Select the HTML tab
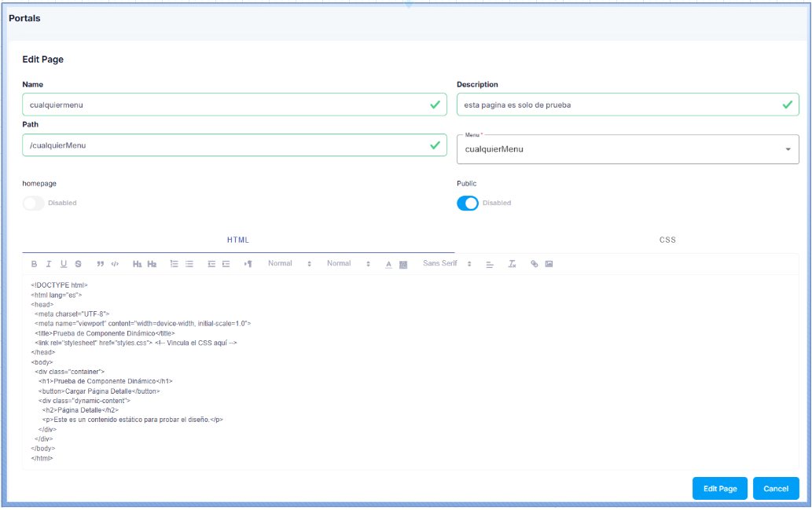812x510 pixels. coord(238,240)
